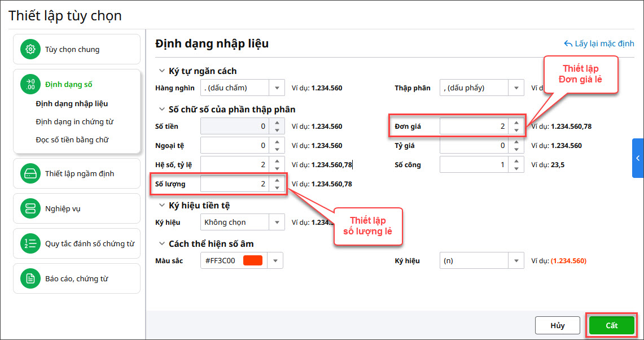Open Quy tắc đánh số chứng từ icon
Screen dimensions: 644x340
pyautogui.click(x=30, y=243)
